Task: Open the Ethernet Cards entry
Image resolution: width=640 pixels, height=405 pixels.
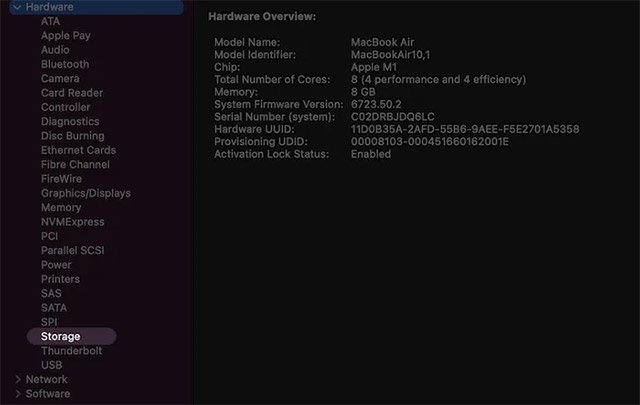Action: pos(78,150)
